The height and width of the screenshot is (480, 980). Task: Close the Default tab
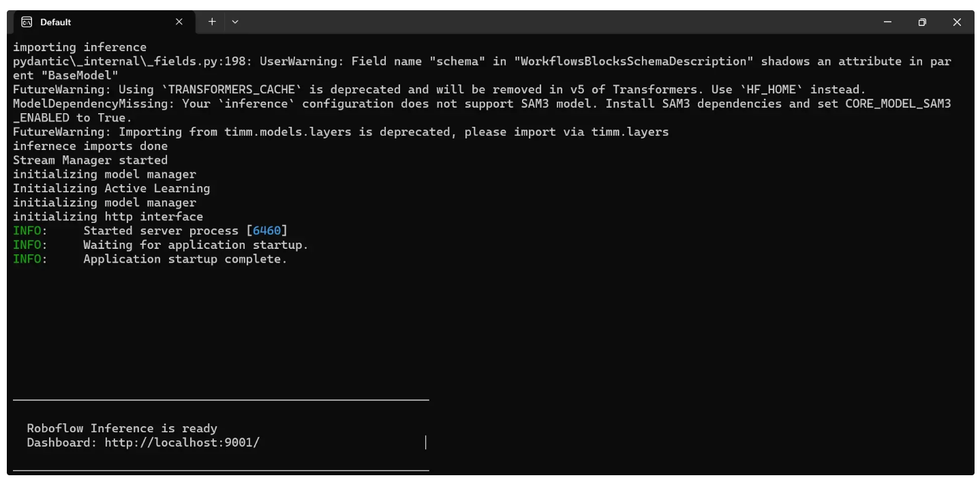tap(179, 22)
